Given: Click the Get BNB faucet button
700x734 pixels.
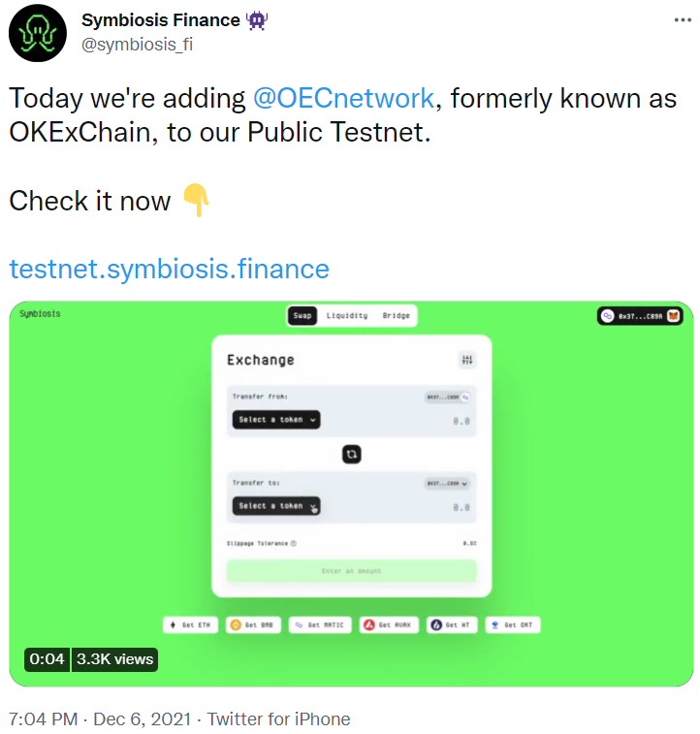Looking at the screenshot, I should pos(253,625).
